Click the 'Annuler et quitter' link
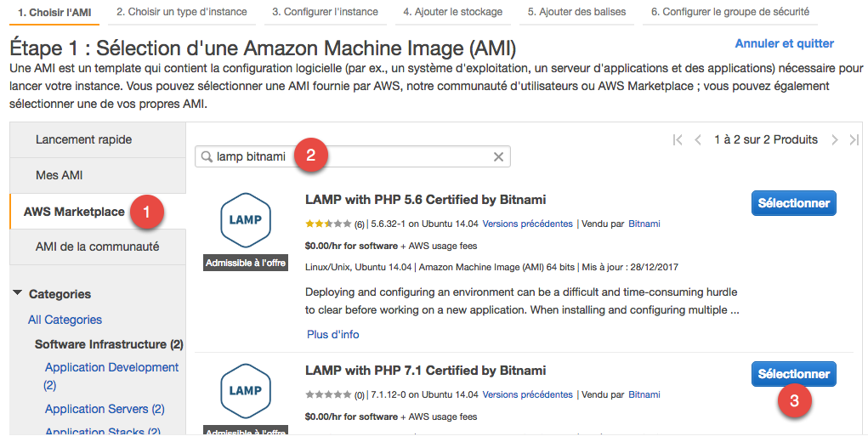 click(784, 43)
